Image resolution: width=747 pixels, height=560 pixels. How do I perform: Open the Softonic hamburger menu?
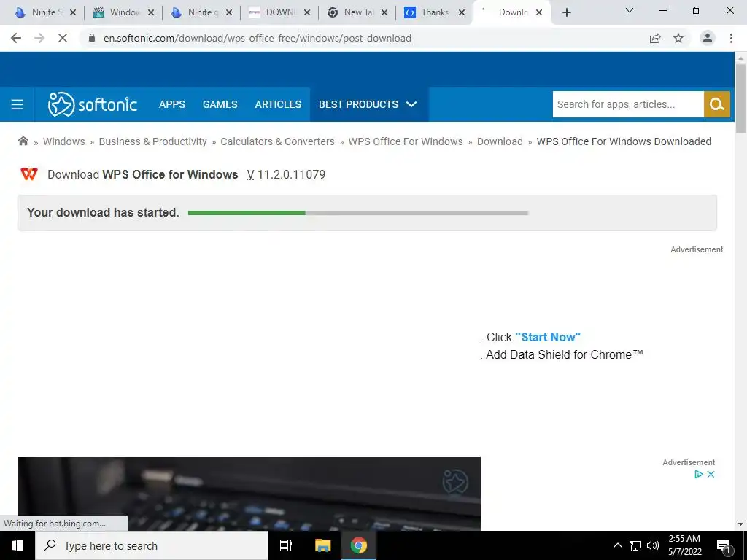point(18,104)
